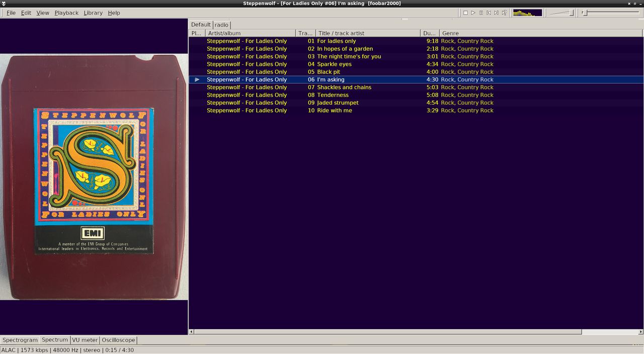Select track 07 Shackles and chains

pyautogui.click(x=416, y=87)
